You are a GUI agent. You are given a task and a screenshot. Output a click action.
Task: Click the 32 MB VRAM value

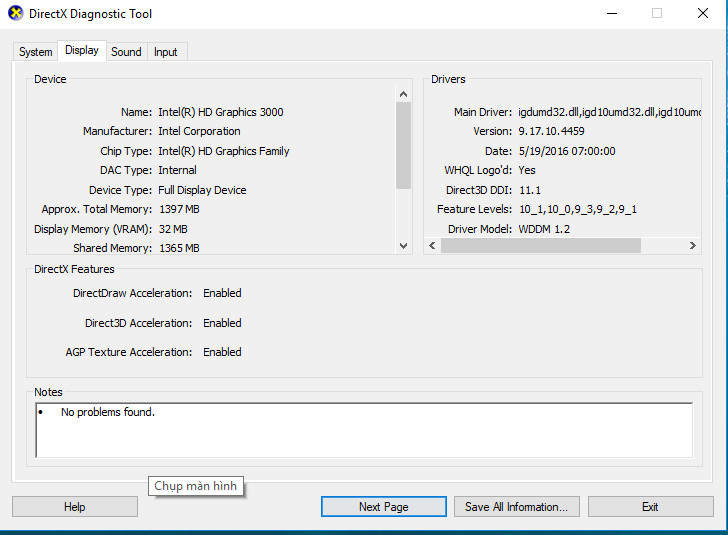pyautogui.click(x=173, y=229)
